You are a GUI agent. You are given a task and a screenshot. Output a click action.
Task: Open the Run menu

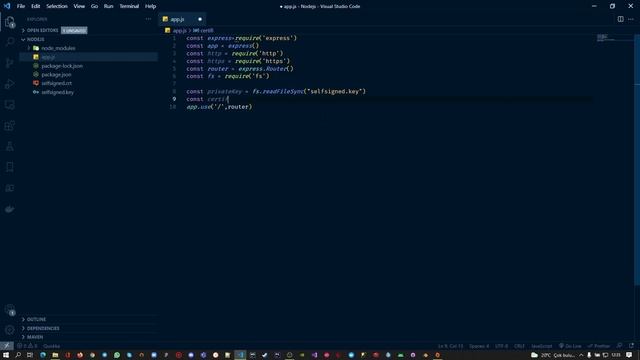point(108,6)
